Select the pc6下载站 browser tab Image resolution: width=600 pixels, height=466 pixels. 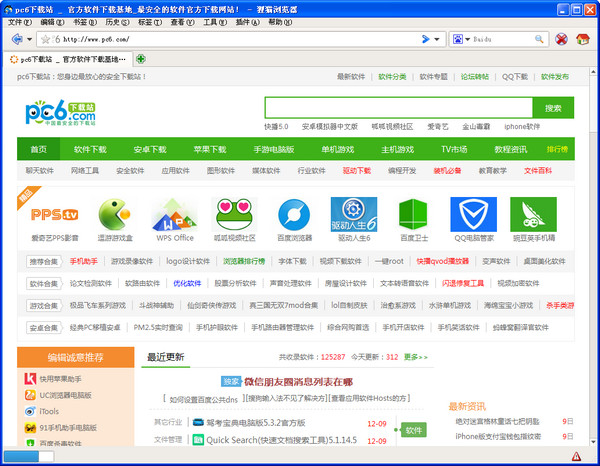click(x=68, y=59)
